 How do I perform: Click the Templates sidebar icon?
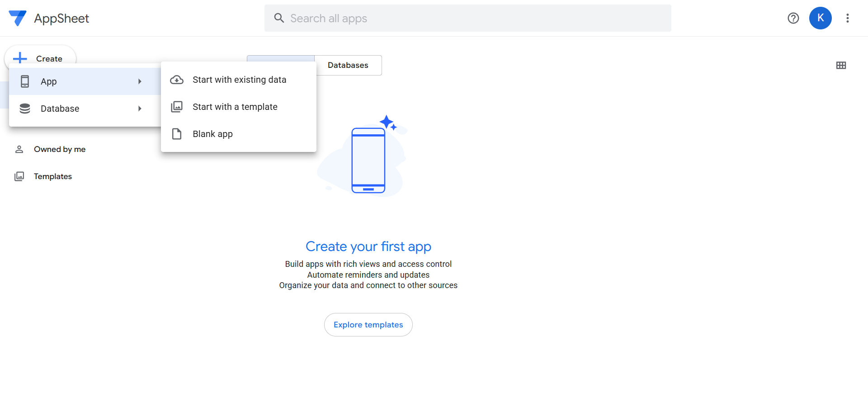pos(19,176)
